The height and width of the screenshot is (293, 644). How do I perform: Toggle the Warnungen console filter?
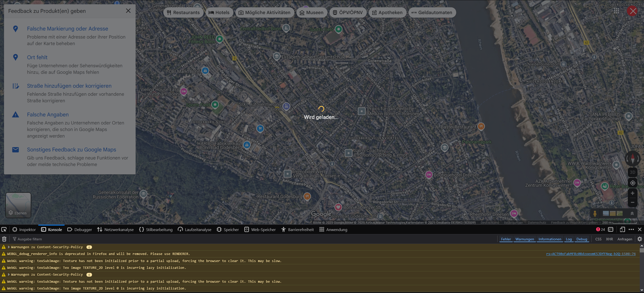525,239
